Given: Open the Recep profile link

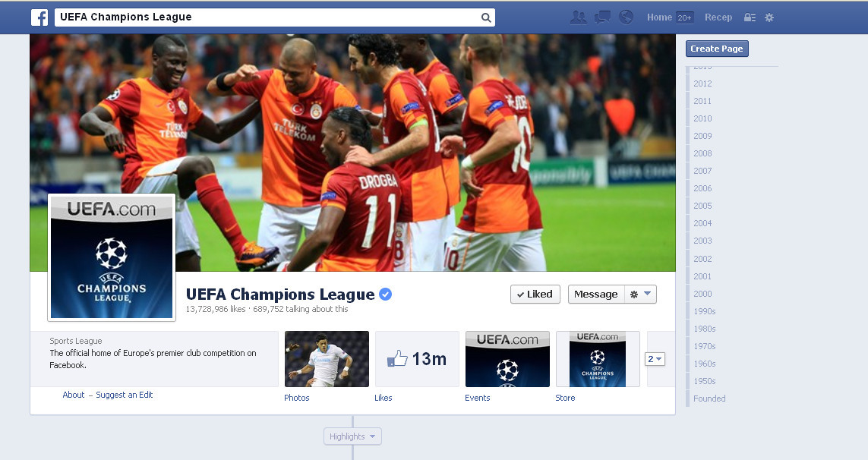Looking at the screenshot, I should point(718,17).
